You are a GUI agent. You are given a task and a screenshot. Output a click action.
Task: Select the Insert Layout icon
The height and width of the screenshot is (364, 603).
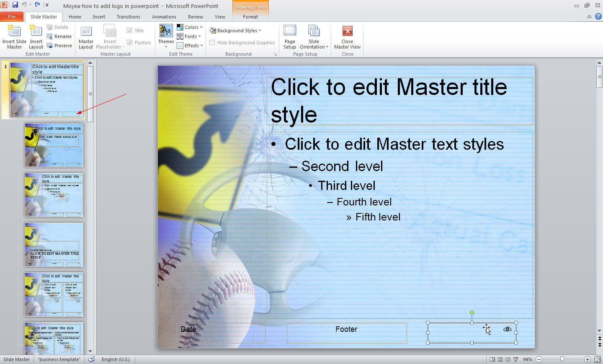coord(36,36)
